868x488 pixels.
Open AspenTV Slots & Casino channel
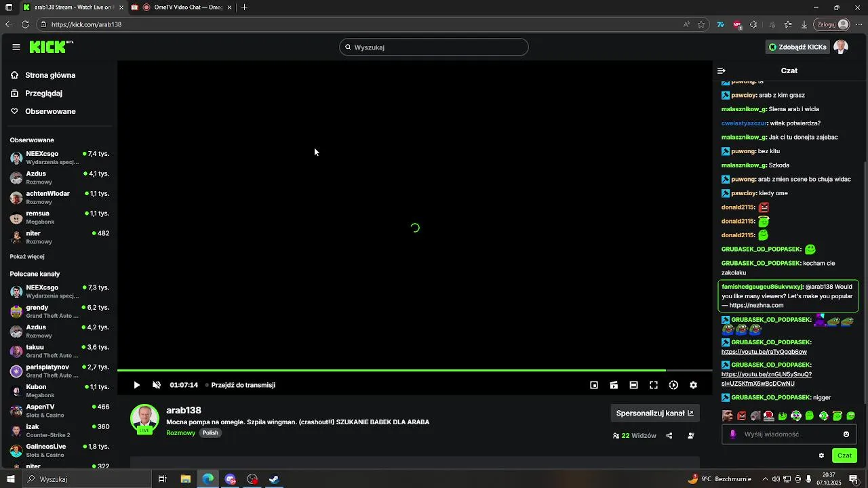(x=60, y=411)
